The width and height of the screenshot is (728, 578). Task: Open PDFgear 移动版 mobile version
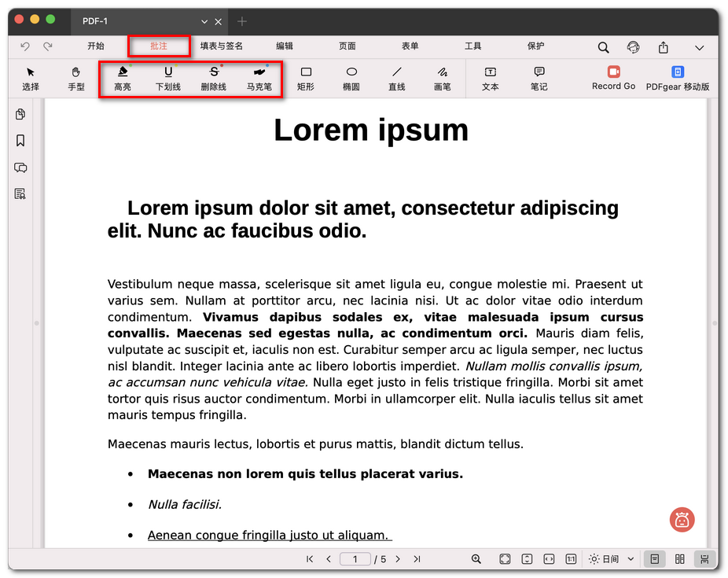click(678, 79)
